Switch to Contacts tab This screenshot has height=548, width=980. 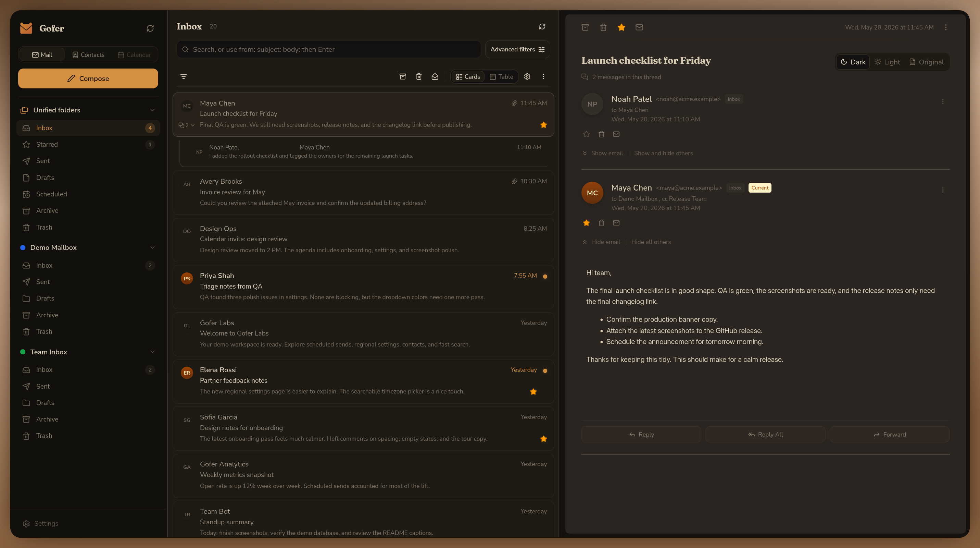(x=88, y=54)
